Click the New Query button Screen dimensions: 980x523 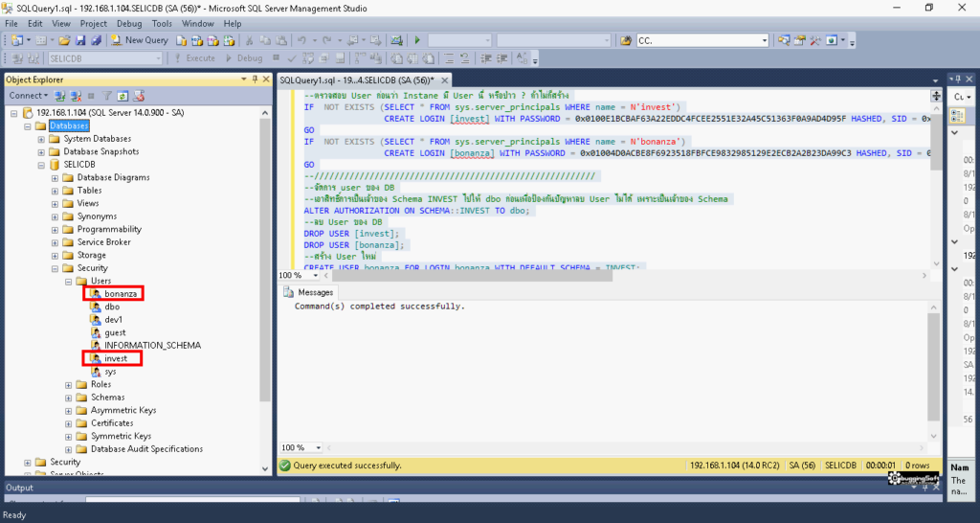tap(140, 40)
